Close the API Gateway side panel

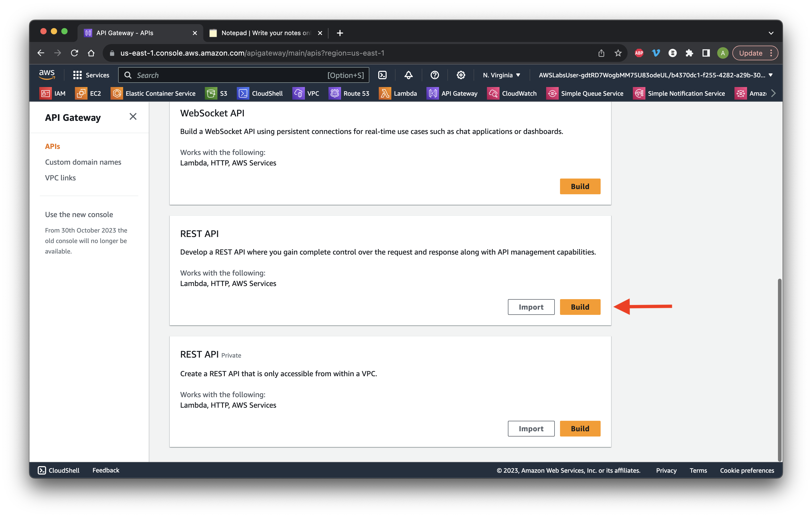[x=133, y=117]
